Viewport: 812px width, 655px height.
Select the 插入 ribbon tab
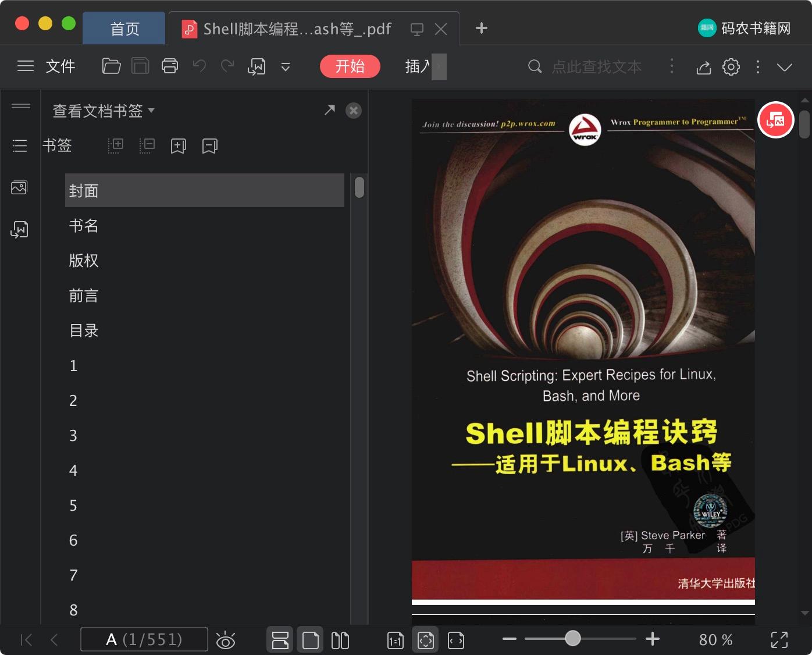(x=418, y=66)
